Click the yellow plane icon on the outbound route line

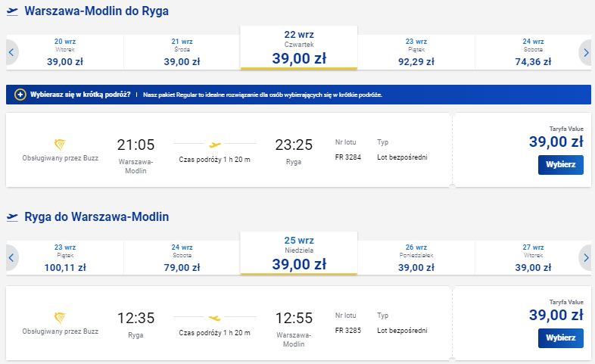pyautogui.click(x=215, y=145)
